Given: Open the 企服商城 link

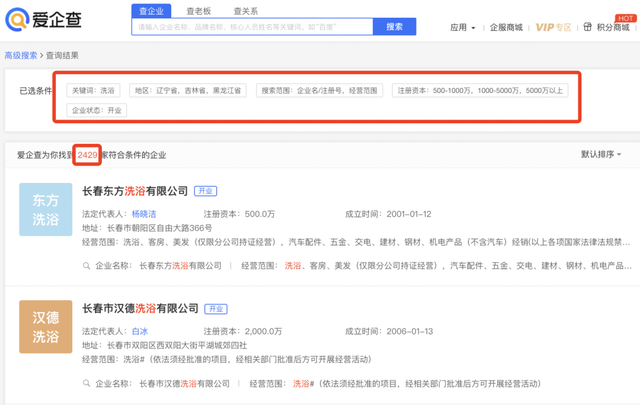Looking at the screenshot, I should click(x=506, y=27).
